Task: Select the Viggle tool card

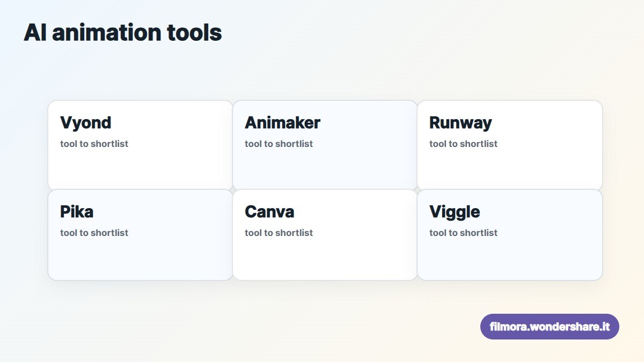Action: 510,235
